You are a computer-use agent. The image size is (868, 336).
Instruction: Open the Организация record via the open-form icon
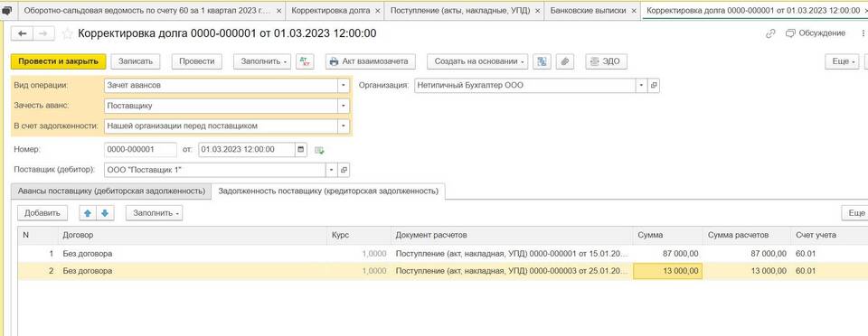(x=653, y=86)
